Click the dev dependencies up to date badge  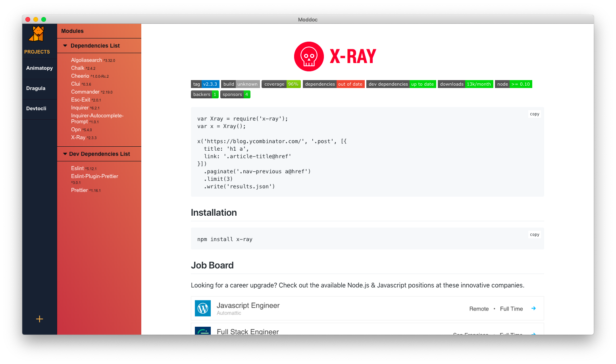(x=401, y=84)
